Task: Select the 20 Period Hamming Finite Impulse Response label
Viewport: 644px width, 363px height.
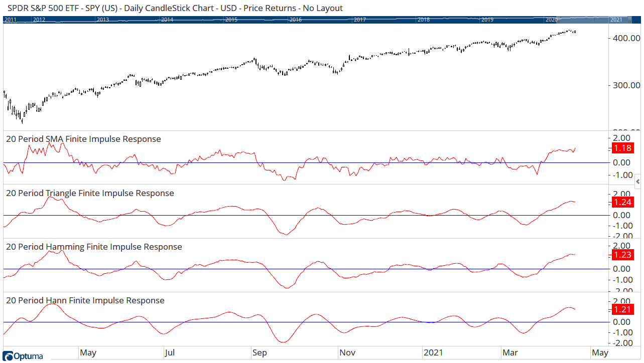Action: point(94,247)
